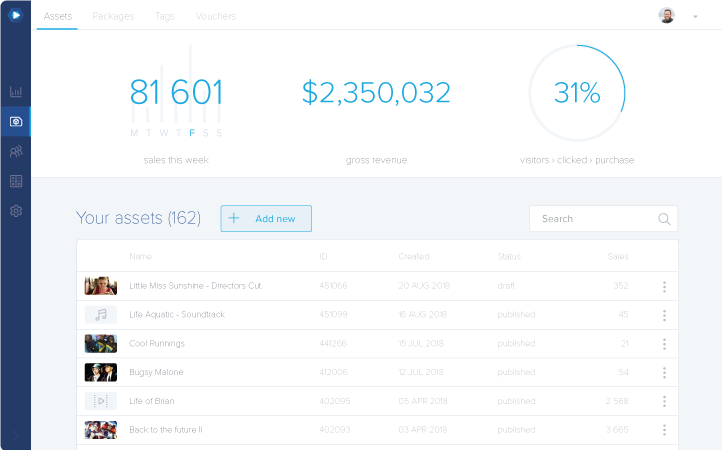The image size is (722, 450).
Task: Click the plus icon in Add new
Action: [234, 218]
